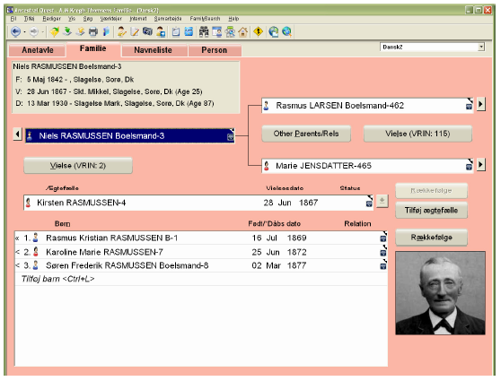Click the binoculars search icon
The height and width of the screenshot is (381, 500).
point(204,32)
